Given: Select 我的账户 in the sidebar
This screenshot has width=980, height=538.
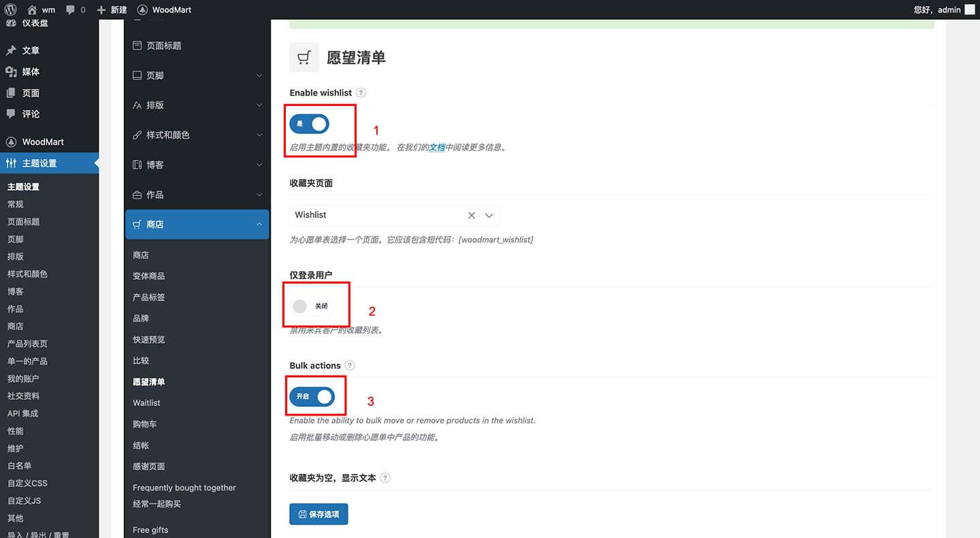Looking at the screenshot, I should point(23,378).
